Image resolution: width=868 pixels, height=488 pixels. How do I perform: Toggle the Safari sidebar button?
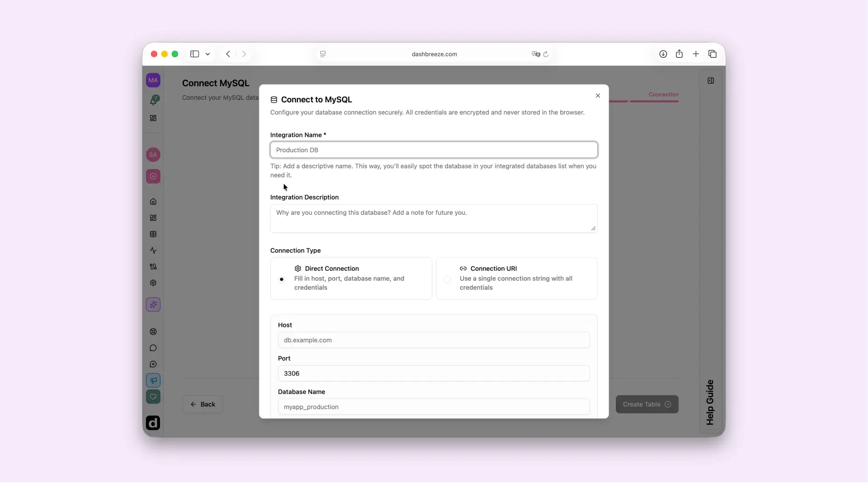point(195,54)
